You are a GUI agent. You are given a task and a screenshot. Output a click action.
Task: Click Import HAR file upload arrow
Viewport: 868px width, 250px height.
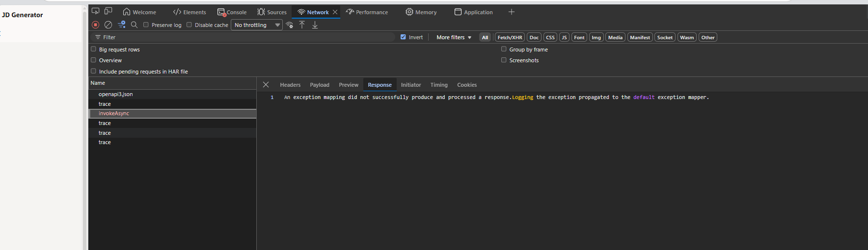point(302,25)
